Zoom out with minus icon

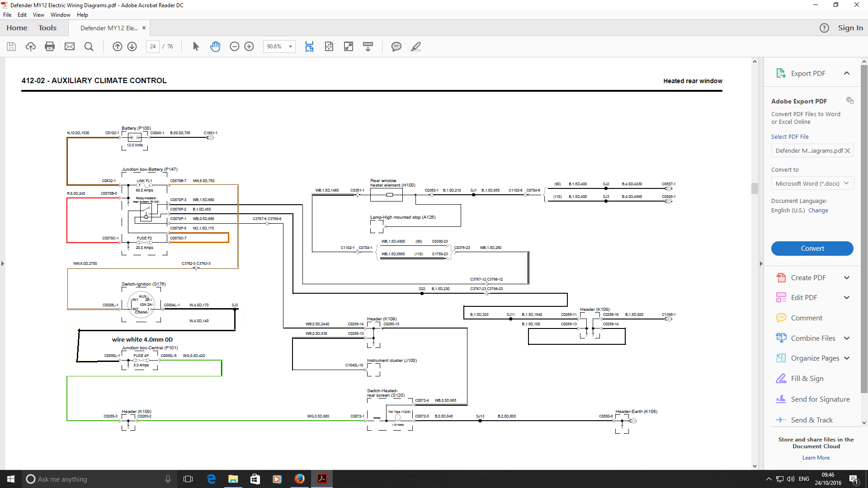click(234, 47)
